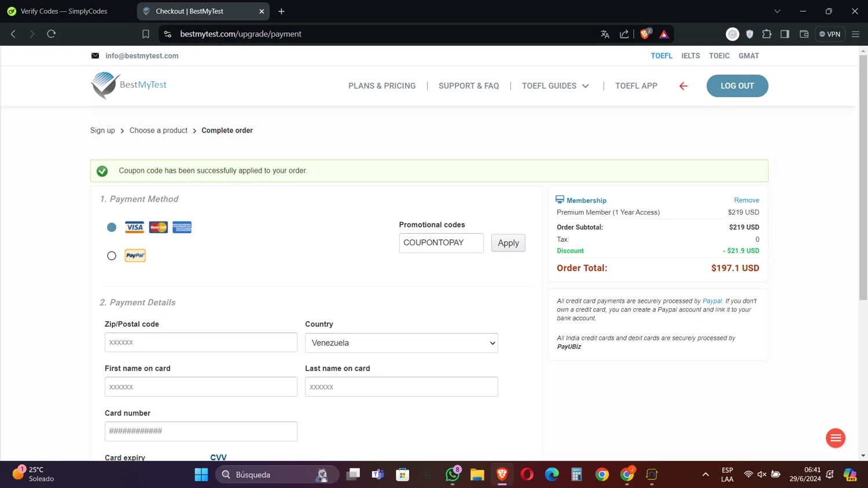This screenshot has width=868, height=488.
Task: Click the green success checkmark icon
Action: pos(102,171)
